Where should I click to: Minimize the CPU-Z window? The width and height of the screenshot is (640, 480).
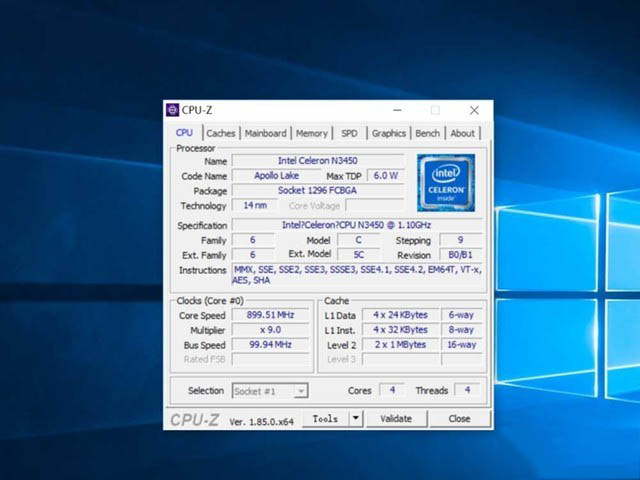click(398, 110)
